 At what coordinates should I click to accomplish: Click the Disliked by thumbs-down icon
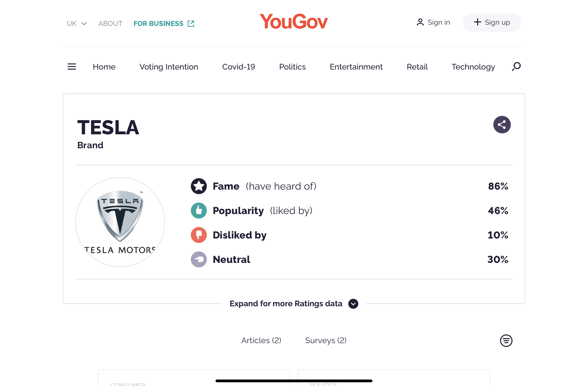(199, 235)
